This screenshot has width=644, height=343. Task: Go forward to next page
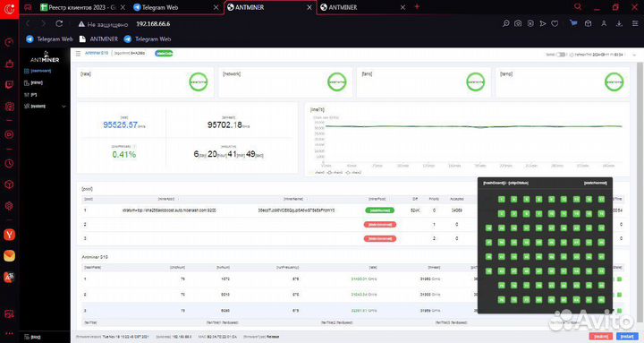[43, 24]
